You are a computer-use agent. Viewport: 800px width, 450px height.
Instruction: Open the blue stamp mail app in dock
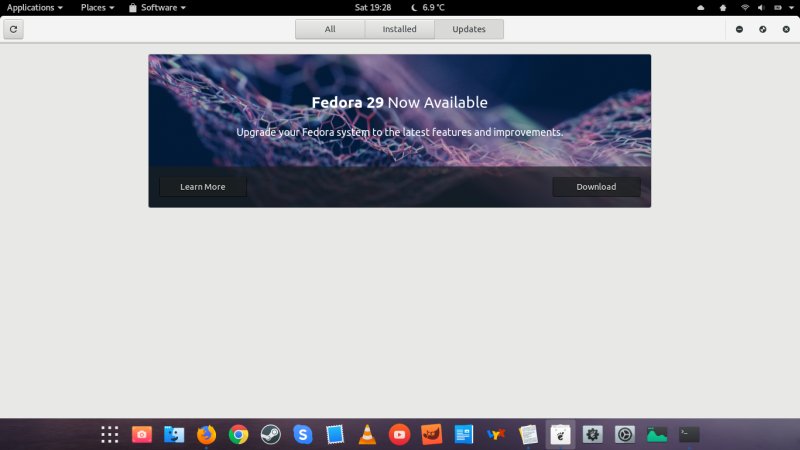coord(335,435)
